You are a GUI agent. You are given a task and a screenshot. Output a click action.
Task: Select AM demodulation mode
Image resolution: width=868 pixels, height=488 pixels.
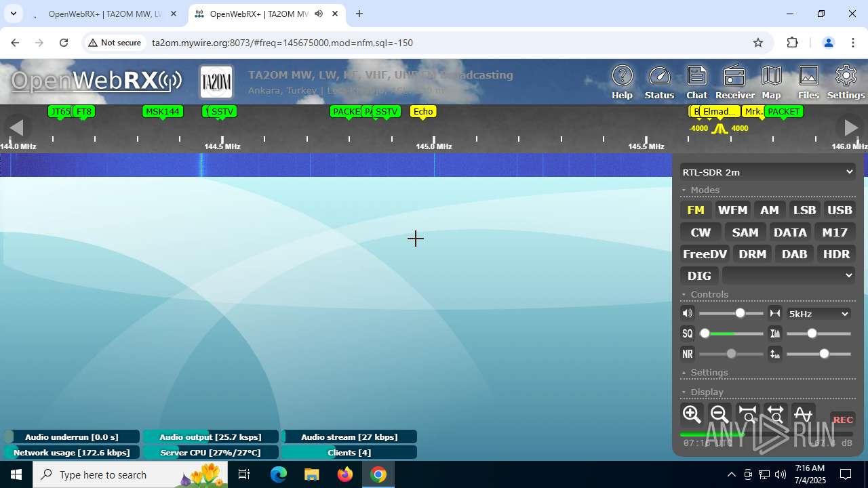click(769, 210)
